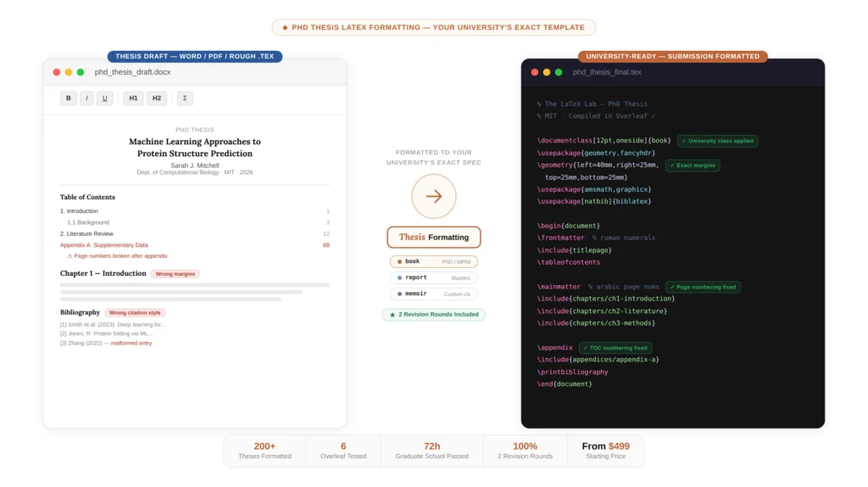This screenshot has height=487, width=868.
Task: Click the Wrong margins tag
Action: tap(175, 274)
